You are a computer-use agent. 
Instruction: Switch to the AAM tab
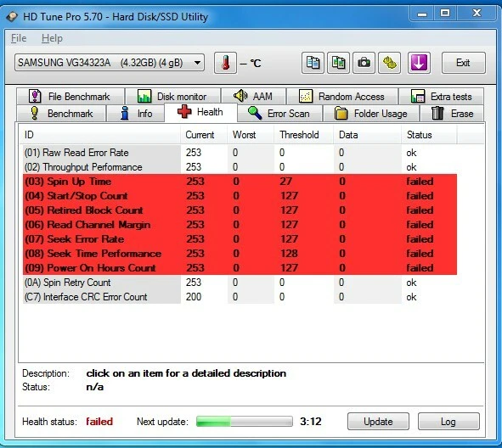[x=254, y=96]
